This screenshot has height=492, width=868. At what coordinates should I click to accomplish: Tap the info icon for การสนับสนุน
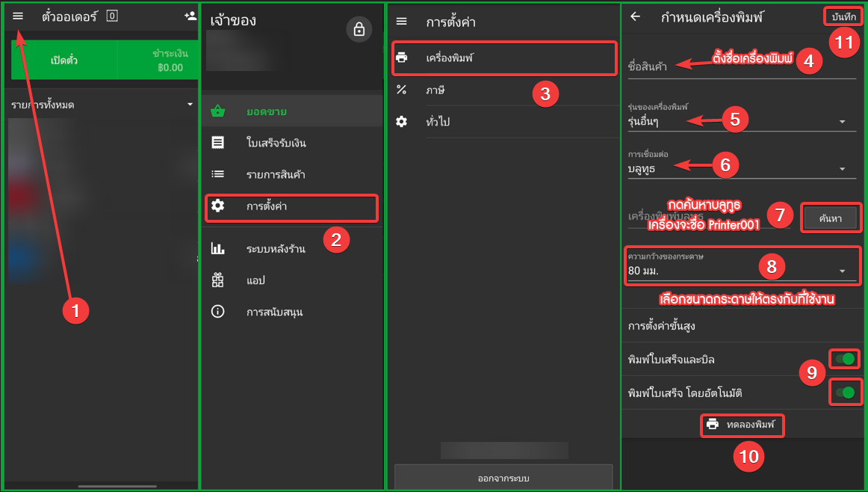(x=218, y=311)
